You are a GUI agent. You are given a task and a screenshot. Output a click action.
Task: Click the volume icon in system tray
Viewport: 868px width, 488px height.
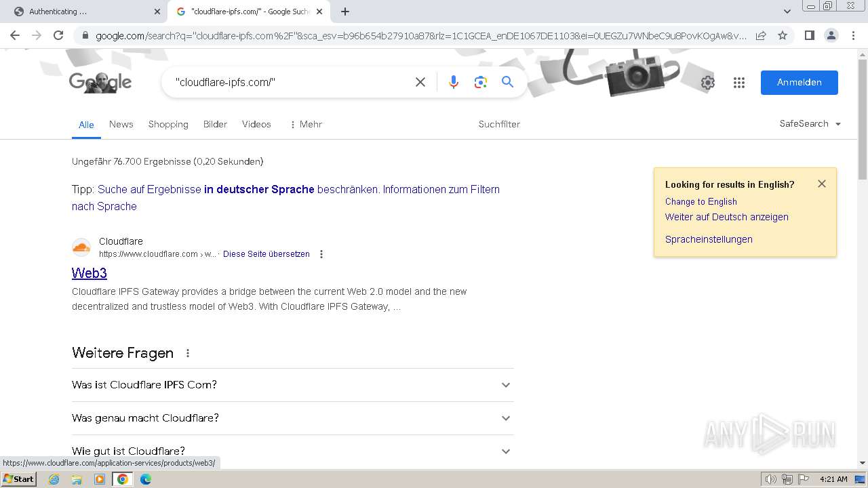[771, 479]
